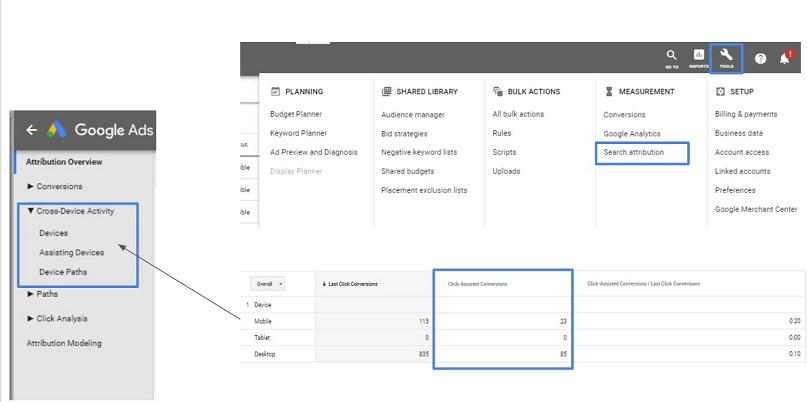
Task: Open Rules under Bulk Actions
Action: point(502,133)
